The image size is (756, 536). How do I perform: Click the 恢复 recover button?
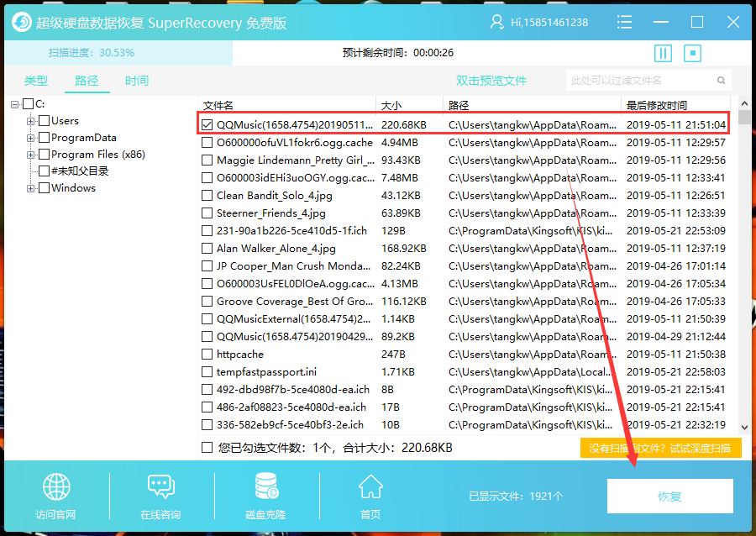670,496
